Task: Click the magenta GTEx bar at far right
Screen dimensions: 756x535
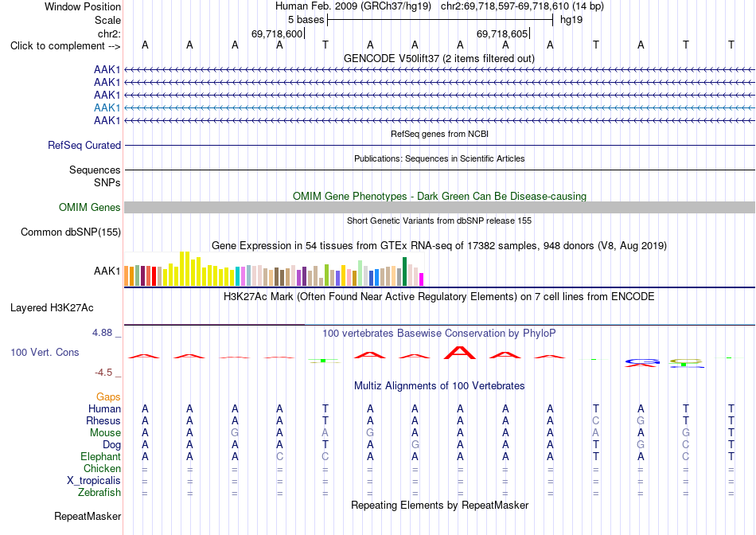Action: 422,279
